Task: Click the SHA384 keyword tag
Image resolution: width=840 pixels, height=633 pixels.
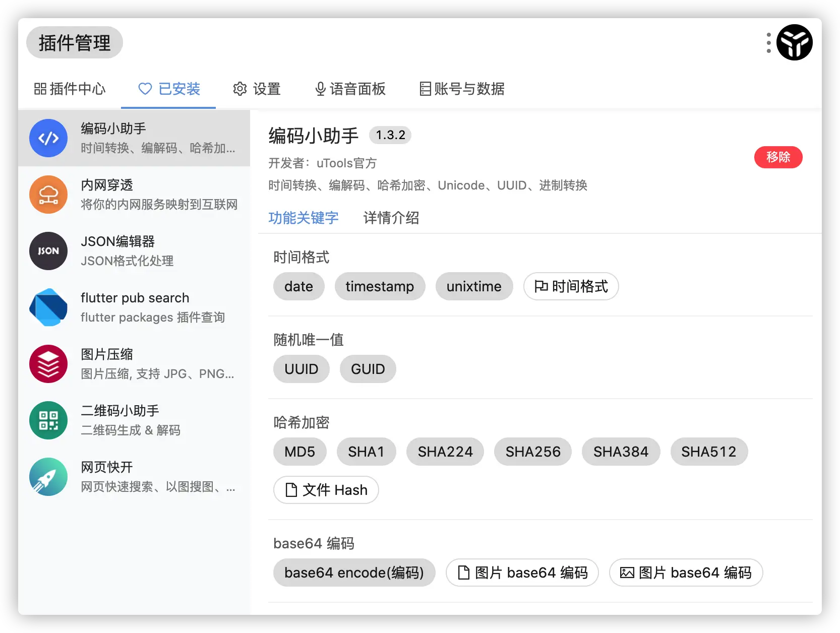Action: click(621, 452)
